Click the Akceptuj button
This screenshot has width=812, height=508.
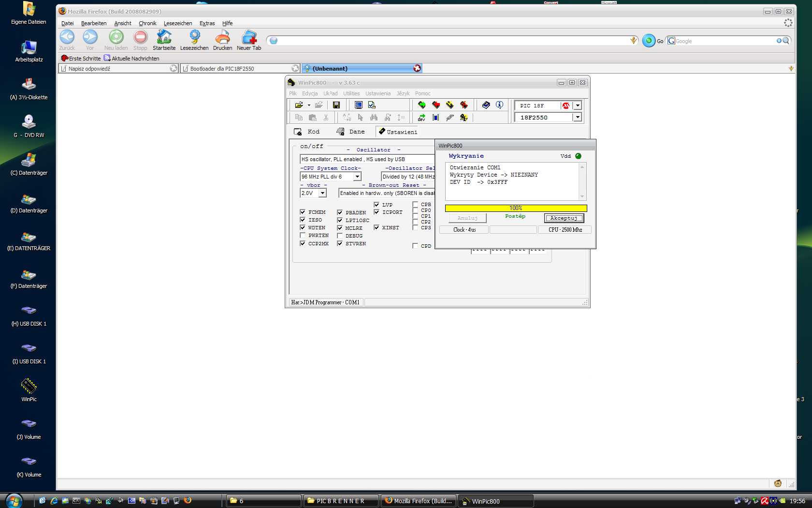[564, 218]
